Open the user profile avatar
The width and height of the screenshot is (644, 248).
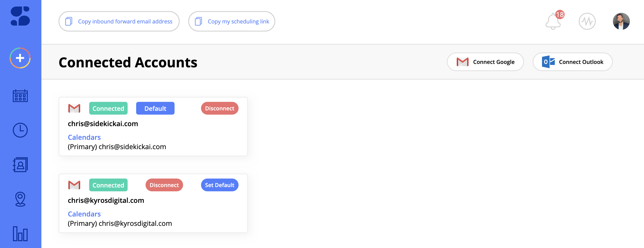tap(621, 21)
